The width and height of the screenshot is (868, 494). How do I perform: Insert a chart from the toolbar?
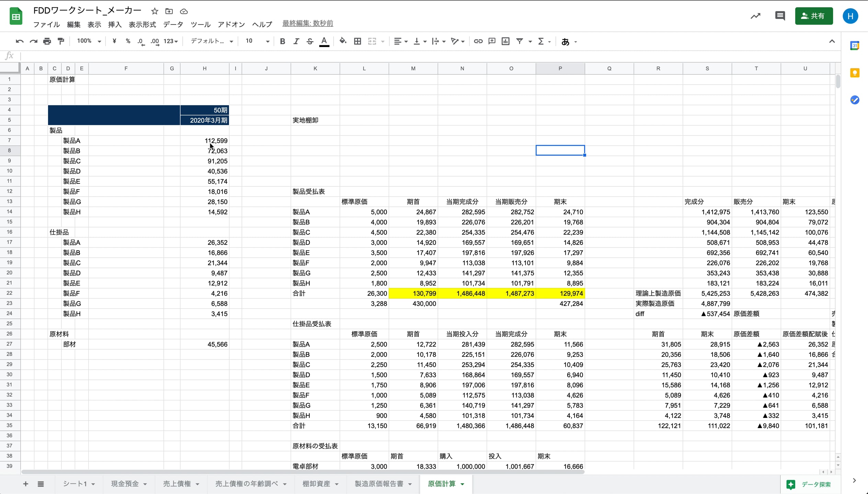tap(505, 41)
